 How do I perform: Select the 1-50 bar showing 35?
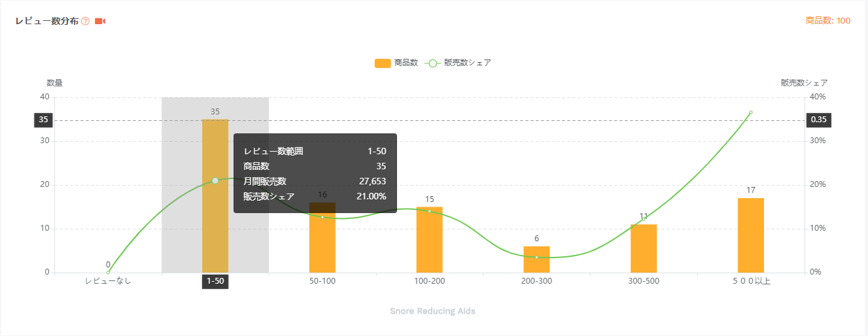[x=215, y=196]
